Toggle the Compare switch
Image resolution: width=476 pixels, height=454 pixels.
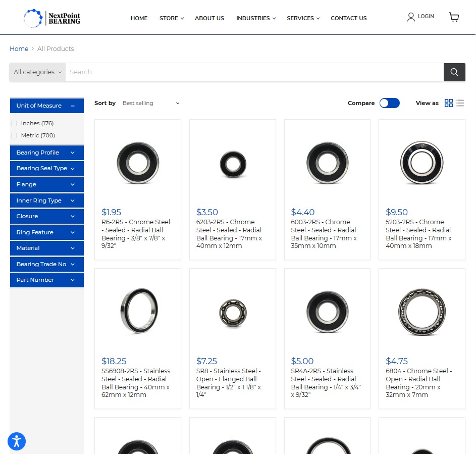(x=390, y=103)
